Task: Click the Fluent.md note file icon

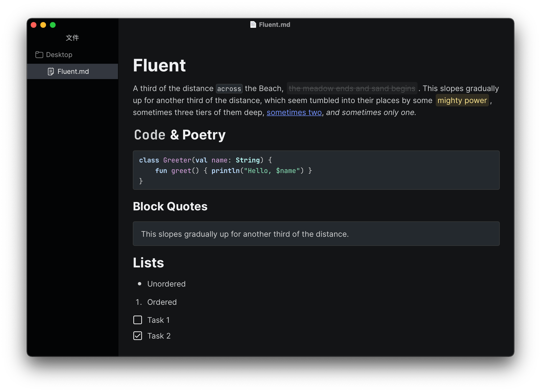Action: point(51,71)
